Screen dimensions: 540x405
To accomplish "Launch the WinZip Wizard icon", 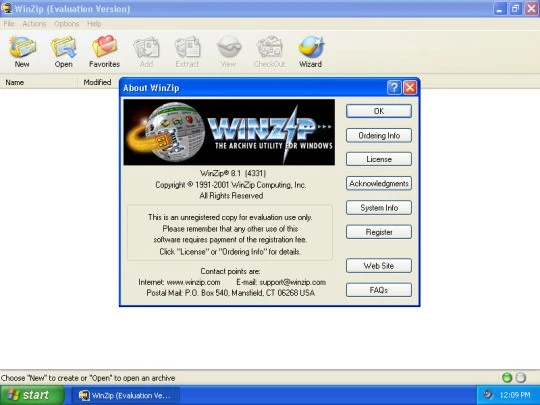I will 311,51.
